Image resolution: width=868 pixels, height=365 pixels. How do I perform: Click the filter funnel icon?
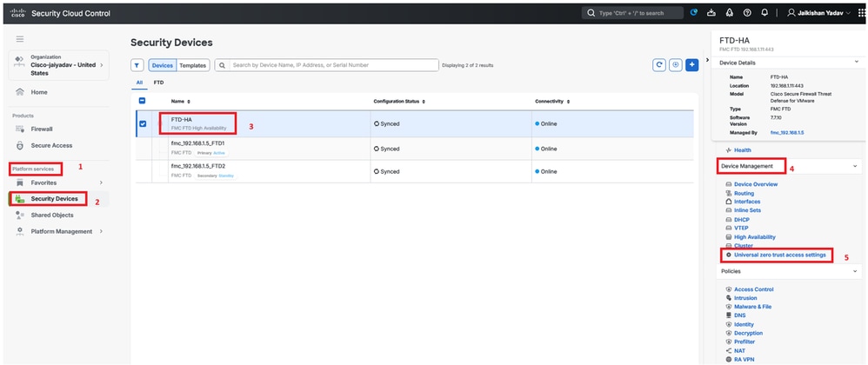pyautogui.click(x=137, y=65)
